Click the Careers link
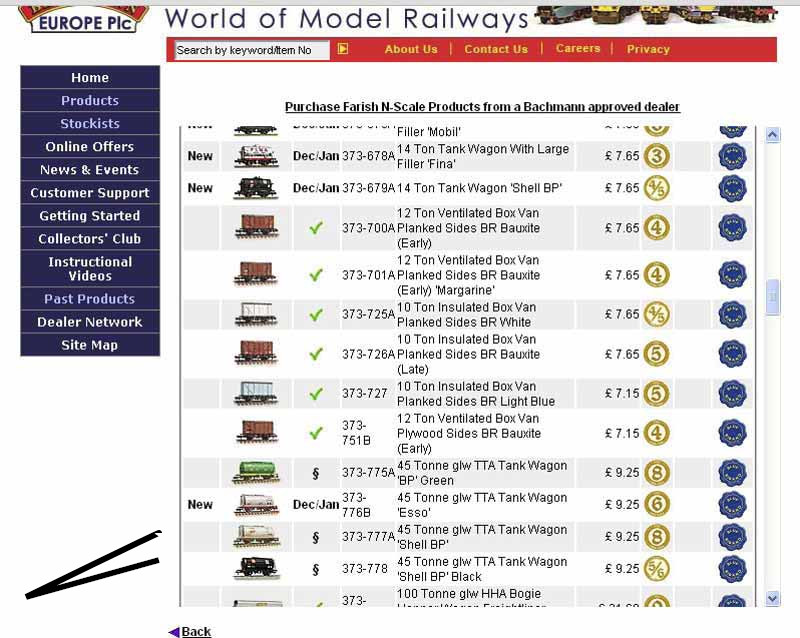The image size is (800, 638). (578, 48)
